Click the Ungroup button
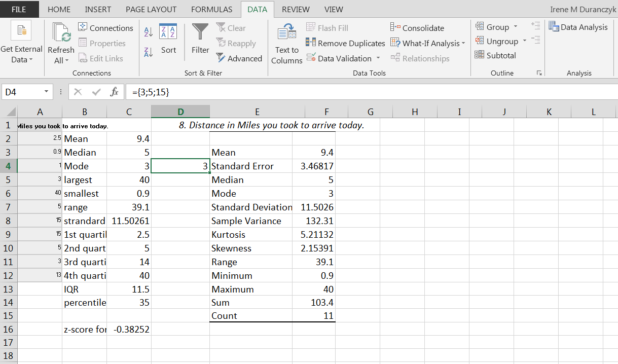Screen dimensions: 618x364 (497, 41)
